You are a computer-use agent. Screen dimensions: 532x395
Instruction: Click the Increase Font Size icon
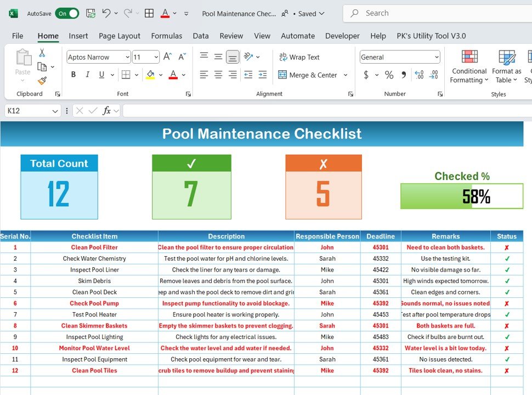pyautogui.click(x=168, y=57)
